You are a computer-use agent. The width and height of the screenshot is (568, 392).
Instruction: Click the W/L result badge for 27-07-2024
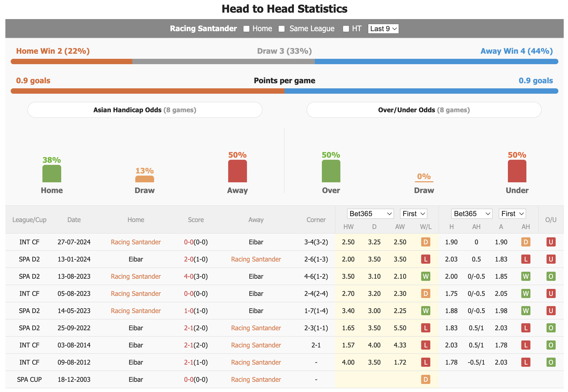pyautogui.click(x=426, y=242)
